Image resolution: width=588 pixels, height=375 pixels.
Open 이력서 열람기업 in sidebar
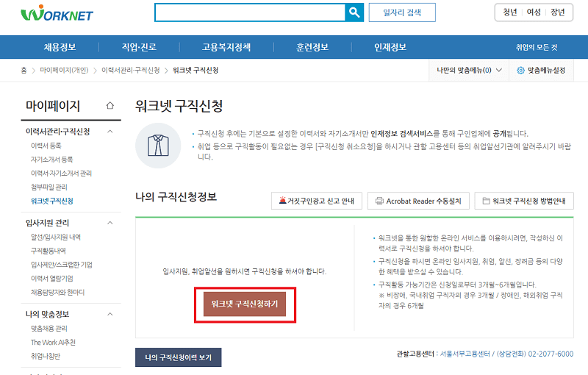[51, 278]
